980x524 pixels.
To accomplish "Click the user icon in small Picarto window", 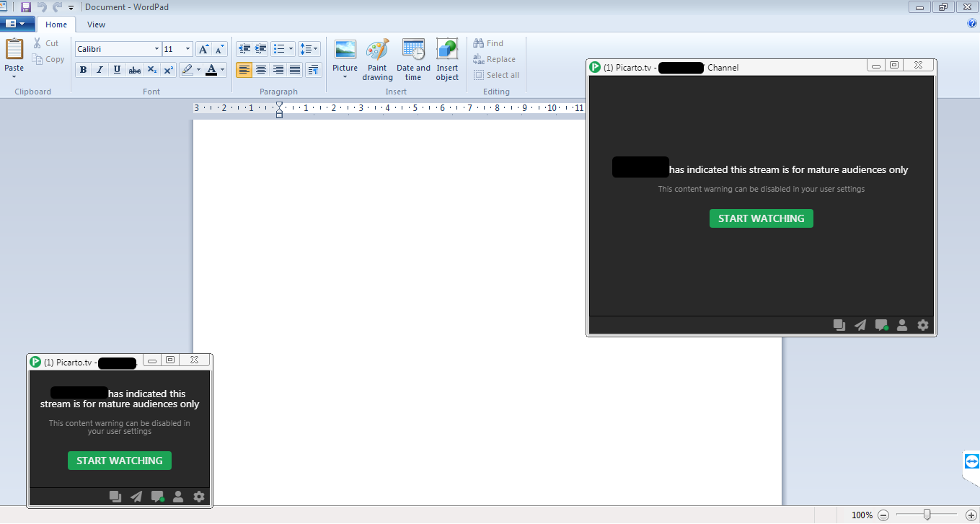I will (178, 497).
